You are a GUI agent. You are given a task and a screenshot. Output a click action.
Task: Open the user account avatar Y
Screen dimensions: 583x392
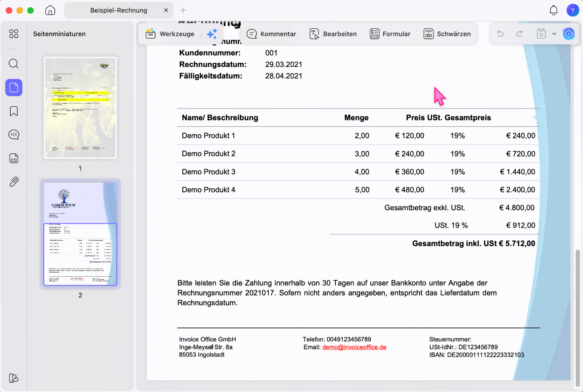[573, 10]
